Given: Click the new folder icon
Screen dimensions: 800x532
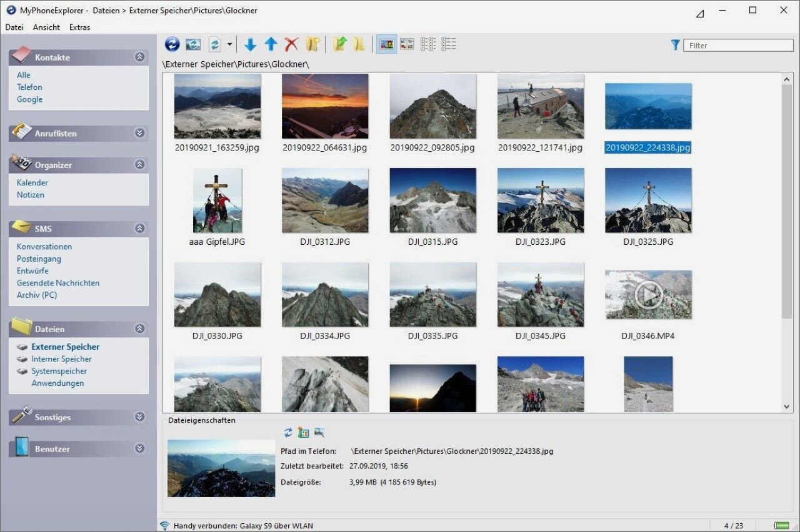Looking at the screenshot, I should pos(313,44).
